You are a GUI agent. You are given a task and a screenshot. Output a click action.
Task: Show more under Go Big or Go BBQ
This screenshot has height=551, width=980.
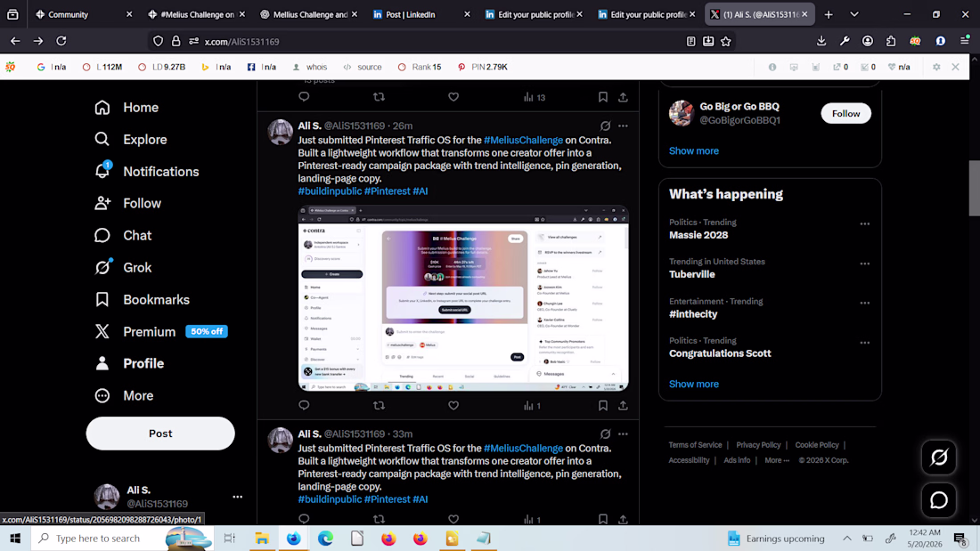pos(694,150)
